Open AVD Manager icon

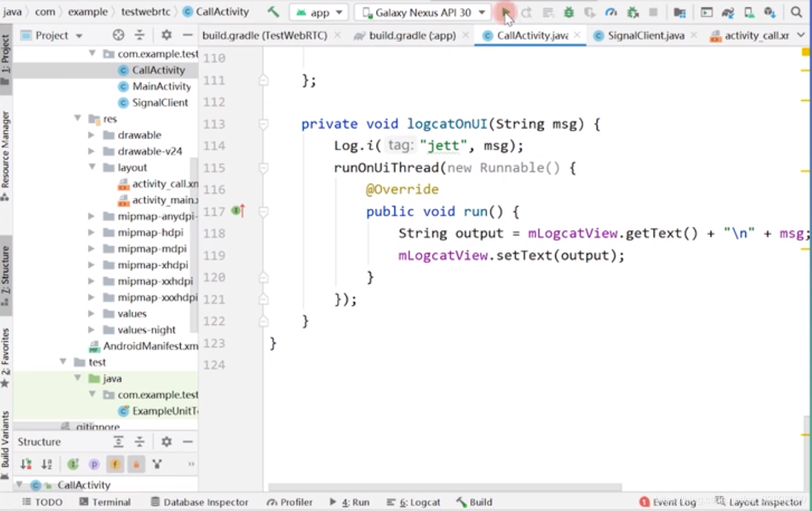[749, 12]
